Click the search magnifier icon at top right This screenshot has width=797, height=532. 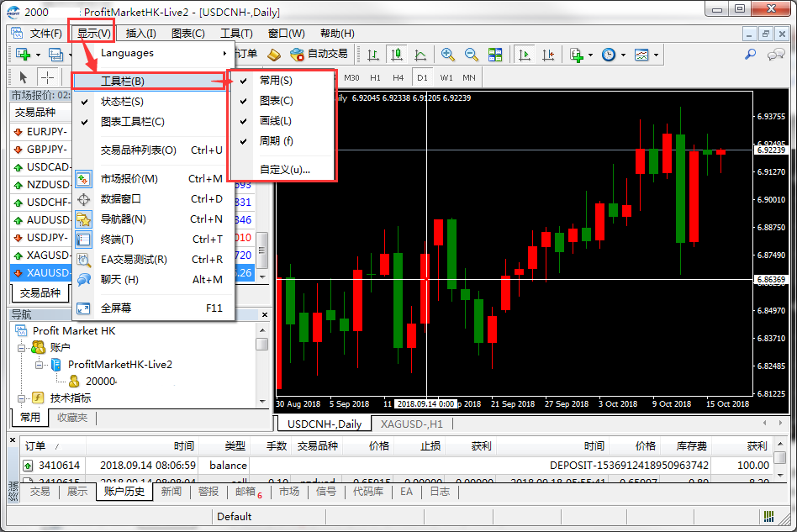751,55
